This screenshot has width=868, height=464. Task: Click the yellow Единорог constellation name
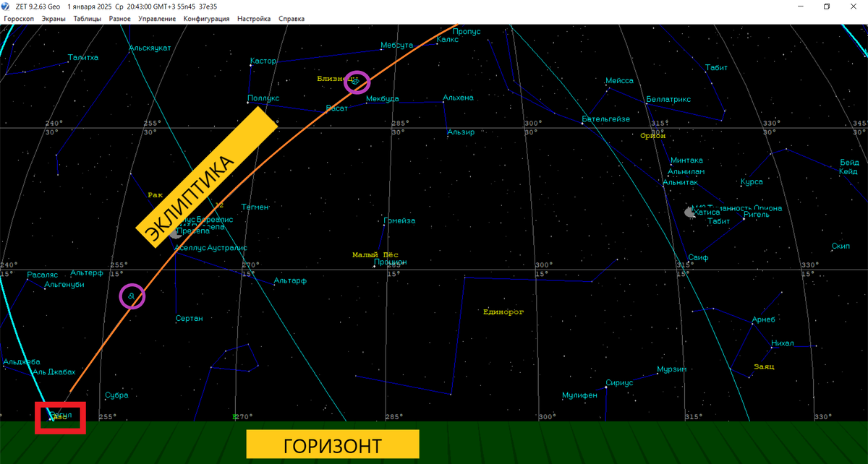click(x=503, y=312)
